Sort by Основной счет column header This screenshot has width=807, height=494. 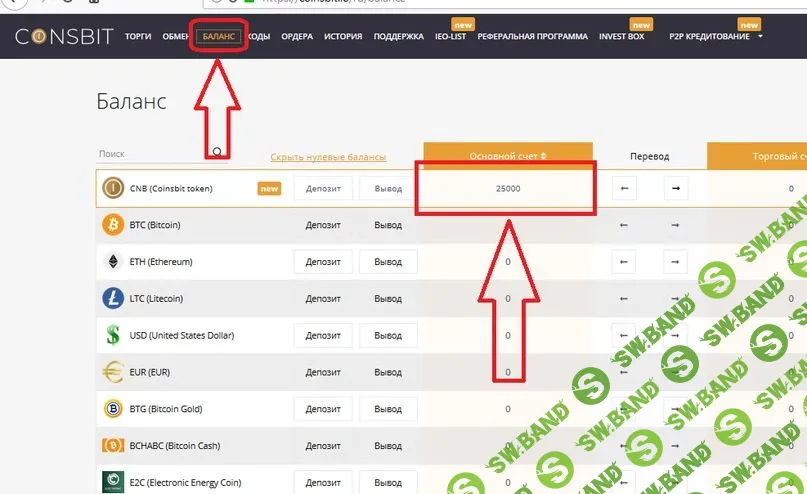point(508,157)
